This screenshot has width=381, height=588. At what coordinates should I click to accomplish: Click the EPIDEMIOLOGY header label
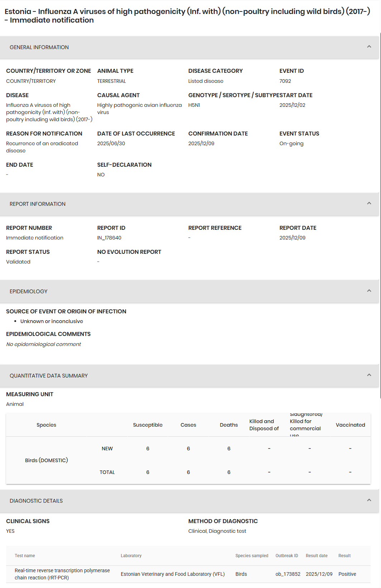pyautogui.click(x=29, y=291)
